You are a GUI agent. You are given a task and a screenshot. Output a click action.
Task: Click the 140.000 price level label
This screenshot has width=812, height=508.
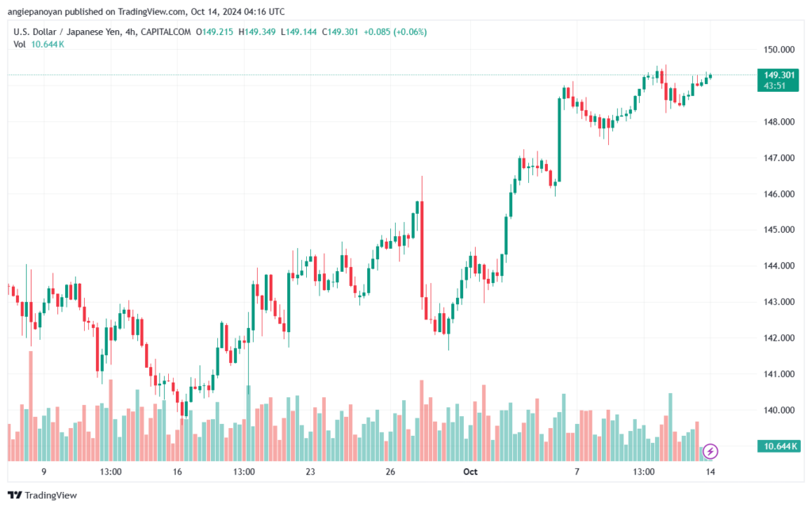(x=779, y=411)
